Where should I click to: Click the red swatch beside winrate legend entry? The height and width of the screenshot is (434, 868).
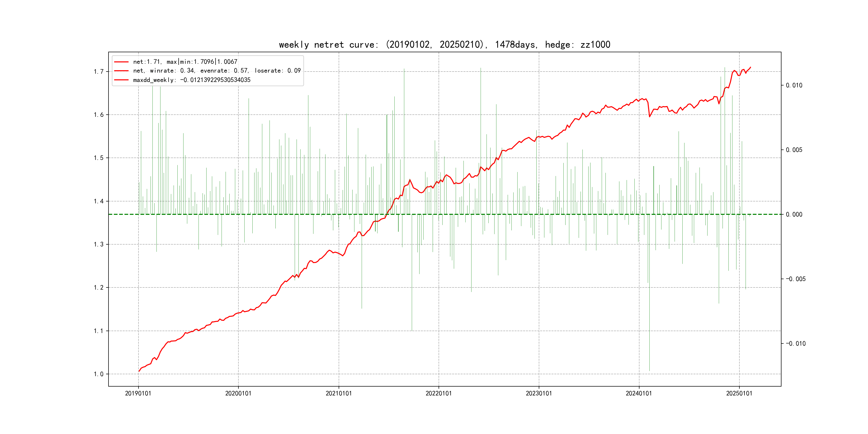(x=121, y=71)
